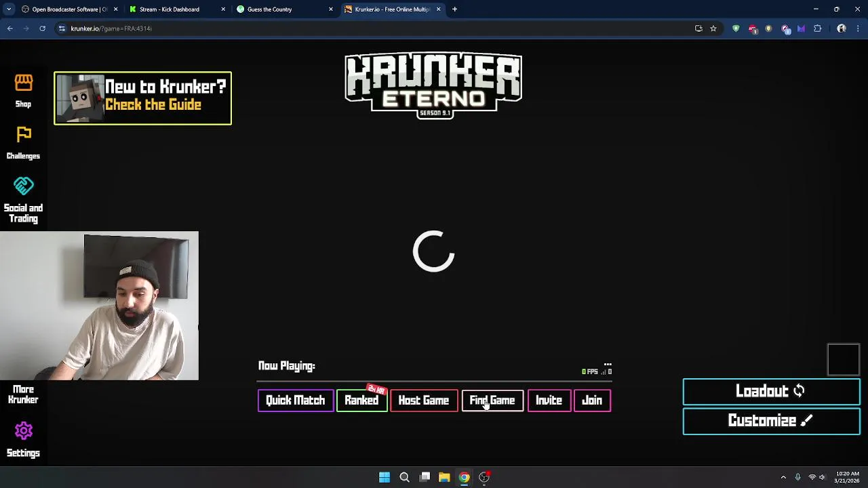Open the Shop from the sidebar

24,91
